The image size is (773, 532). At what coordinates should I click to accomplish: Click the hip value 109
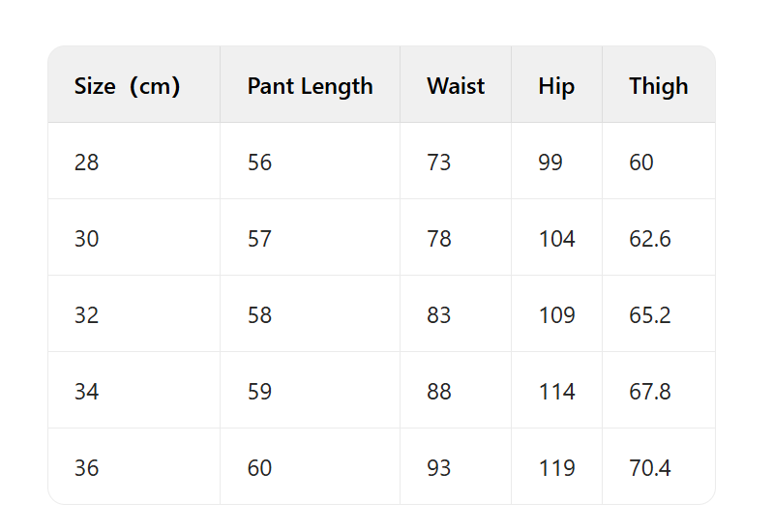coord(556,315)
